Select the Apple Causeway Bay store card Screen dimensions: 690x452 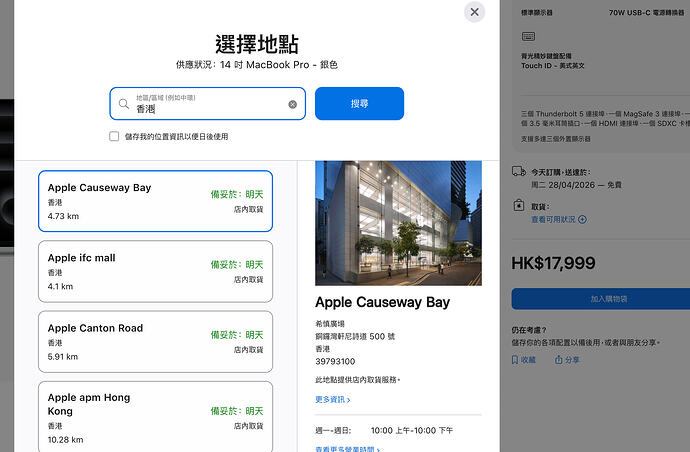[x=155, y=201]
